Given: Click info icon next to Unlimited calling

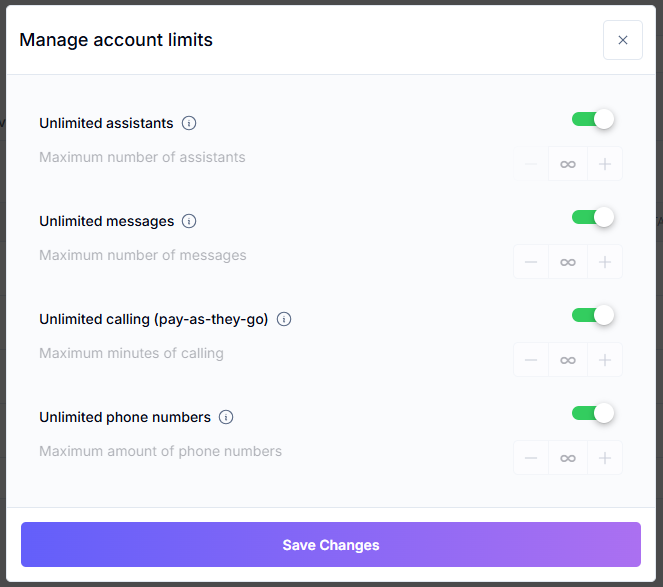Looking at the screenshot, I should 284,319.
